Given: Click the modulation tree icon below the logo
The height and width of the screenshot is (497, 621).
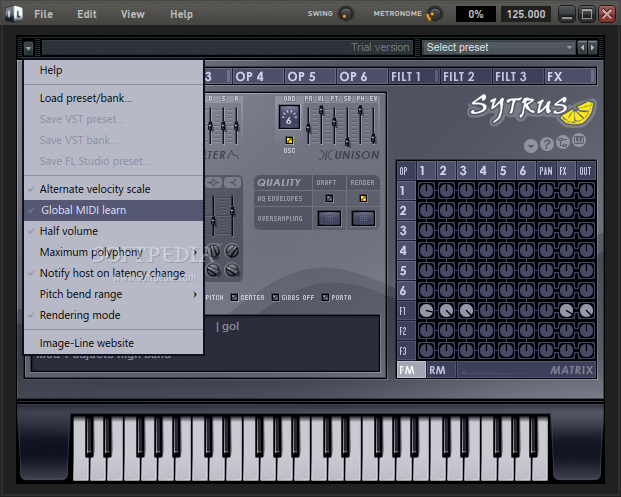Looking at the screenshot, I should click(563, 142).
